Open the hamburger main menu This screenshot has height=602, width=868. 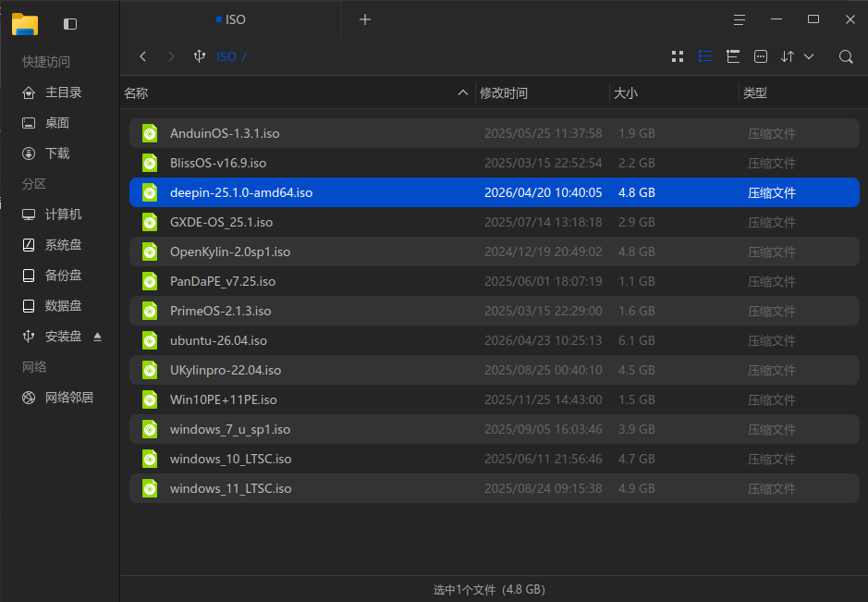(739, 20)
